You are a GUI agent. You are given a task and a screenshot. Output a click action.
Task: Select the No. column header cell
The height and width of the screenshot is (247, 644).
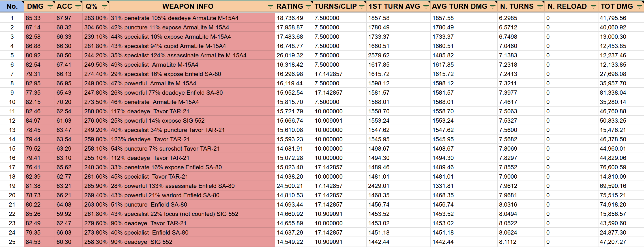12,6
